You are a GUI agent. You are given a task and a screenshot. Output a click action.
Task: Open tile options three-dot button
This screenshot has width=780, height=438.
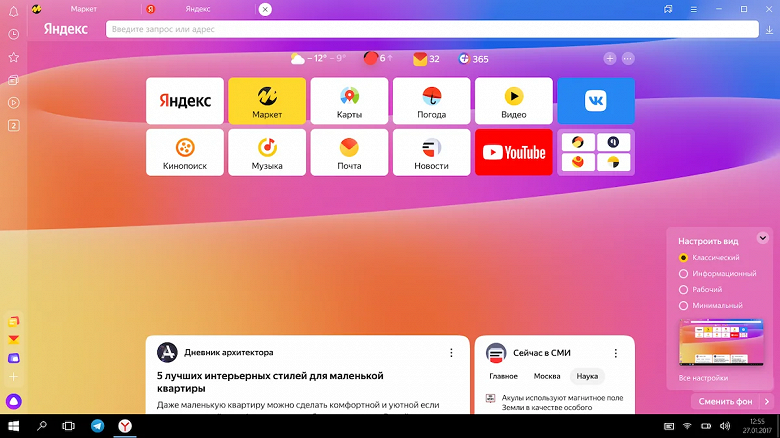(x=628, y=59)
